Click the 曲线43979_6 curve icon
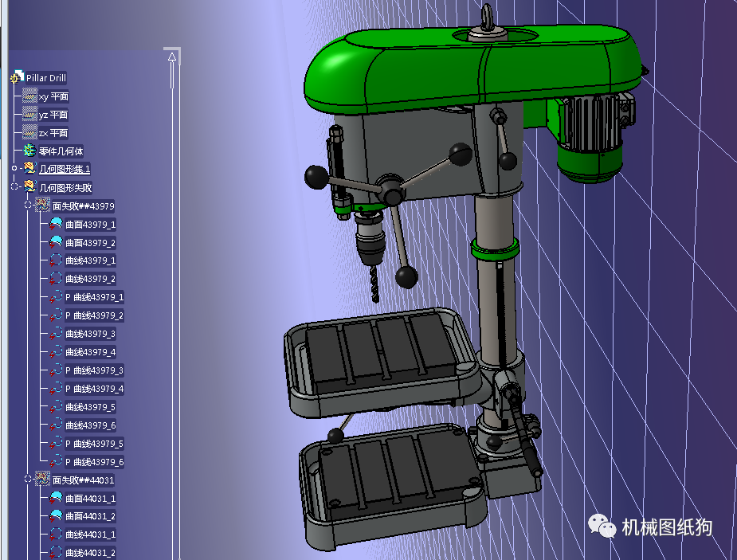The width and height of the screenshot is (737, 560). tap(56, 425)
